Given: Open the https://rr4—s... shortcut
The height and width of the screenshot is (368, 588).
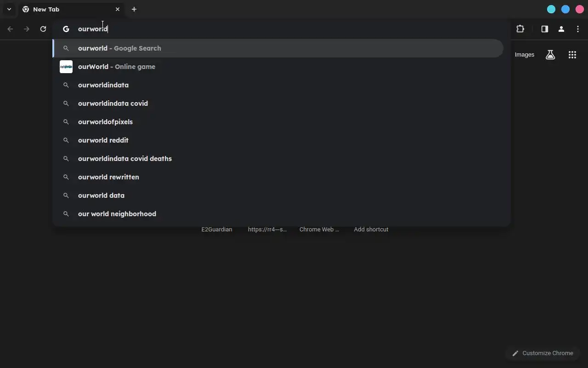Looking at the screenshot, I should coord(267,229).
